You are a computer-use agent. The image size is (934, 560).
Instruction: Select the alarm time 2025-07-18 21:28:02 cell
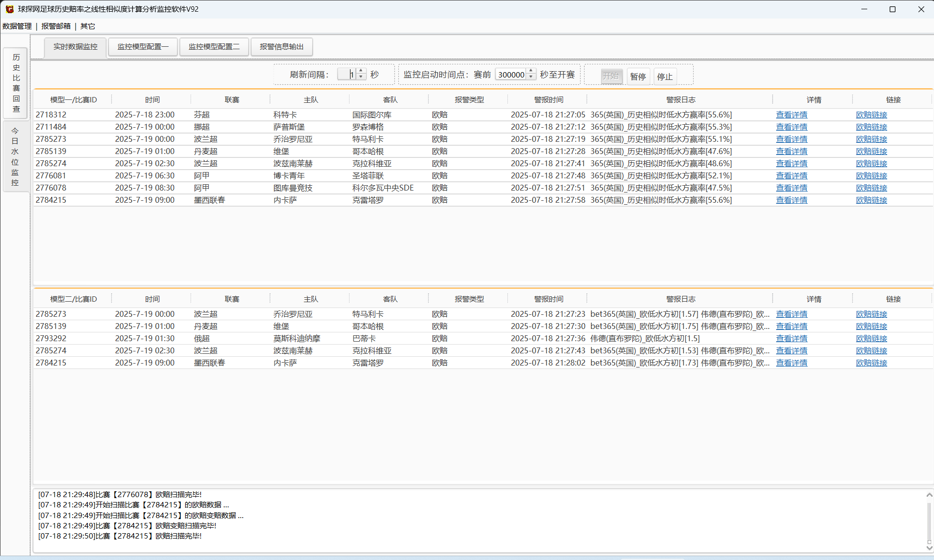click(548, 363)
